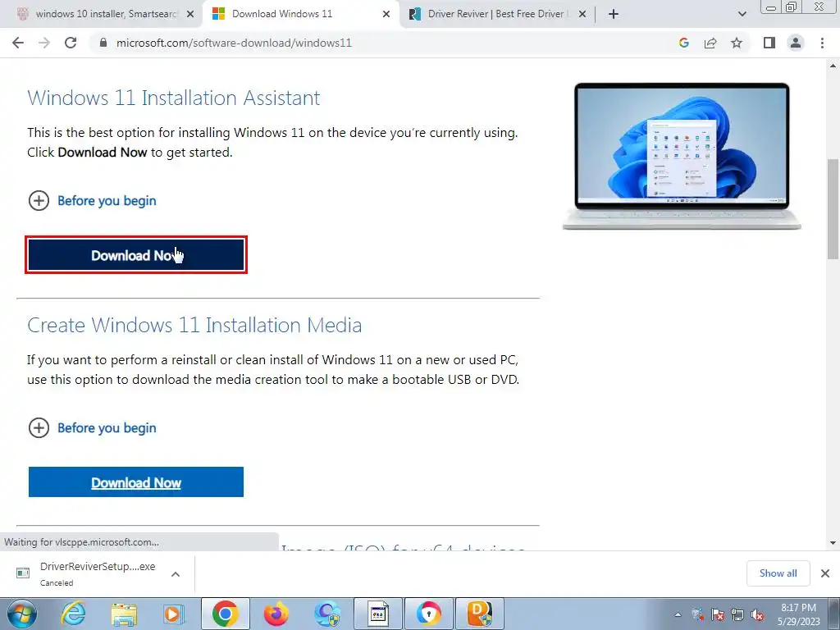Launch Internet Explorer from taskbar
This screenshot has height=630, width=840.
(73, 614)
